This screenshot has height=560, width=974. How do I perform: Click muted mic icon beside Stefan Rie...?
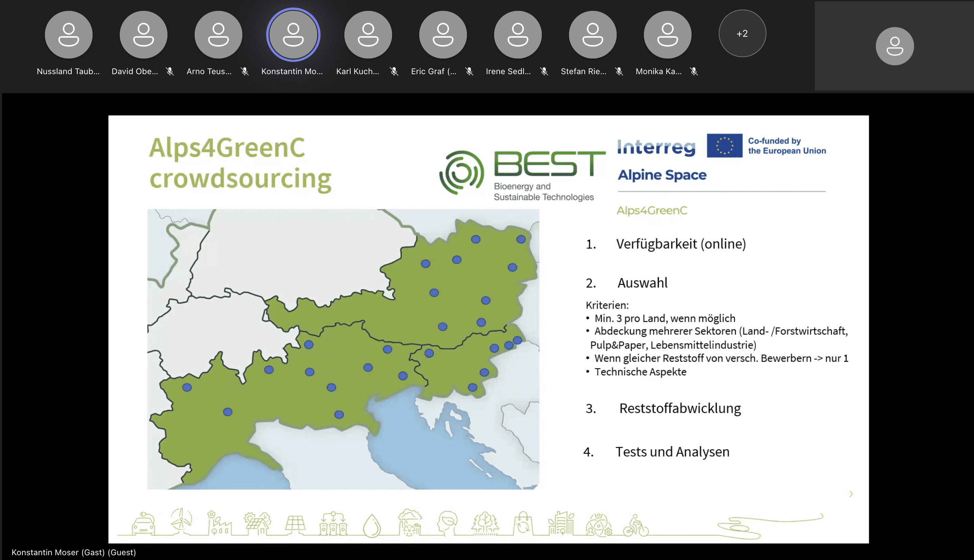619,71
